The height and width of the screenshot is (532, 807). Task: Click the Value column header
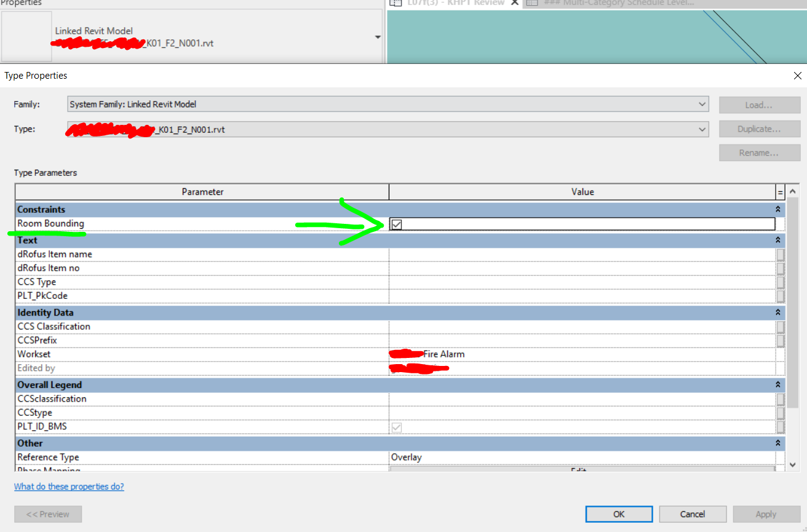pyautogui.click(x=582, y=192)
